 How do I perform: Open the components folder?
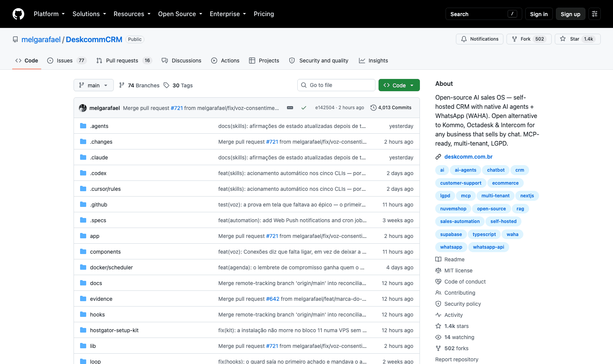point(105,252)
